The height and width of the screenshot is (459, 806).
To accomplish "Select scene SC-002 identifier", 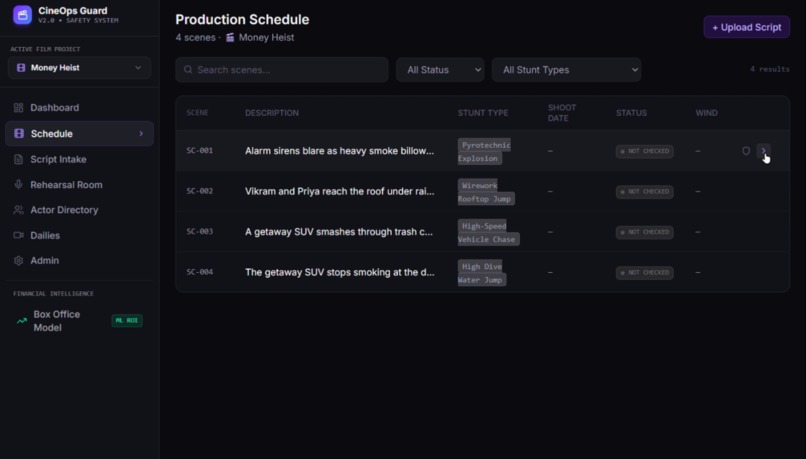I will click(x=199, y=191).
